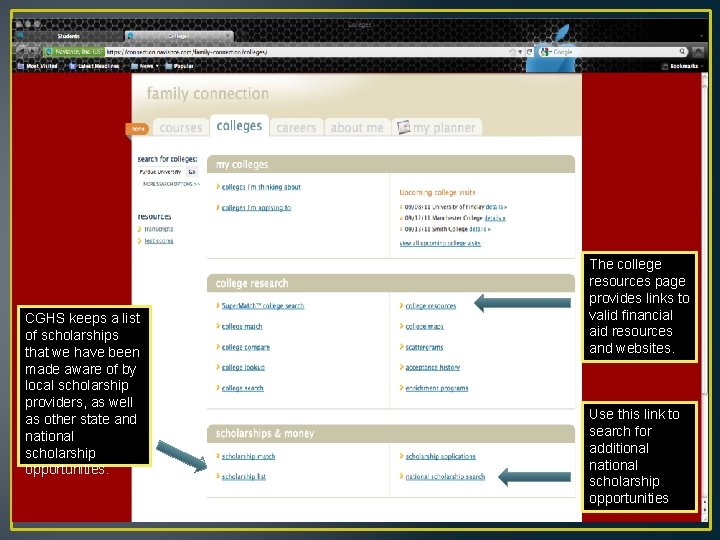
Task: Open the address bar history dropdown arrow
Action: [x=520, y=52]
